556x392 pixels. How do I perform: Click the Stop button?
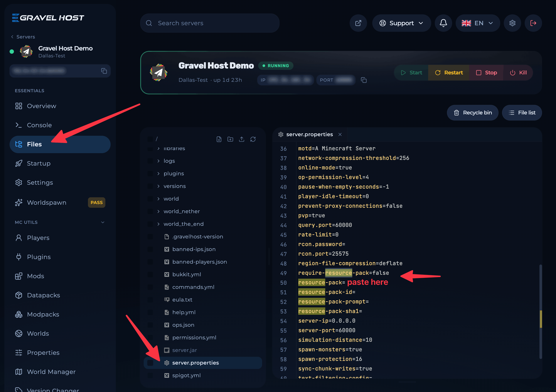tap(486, 73)
